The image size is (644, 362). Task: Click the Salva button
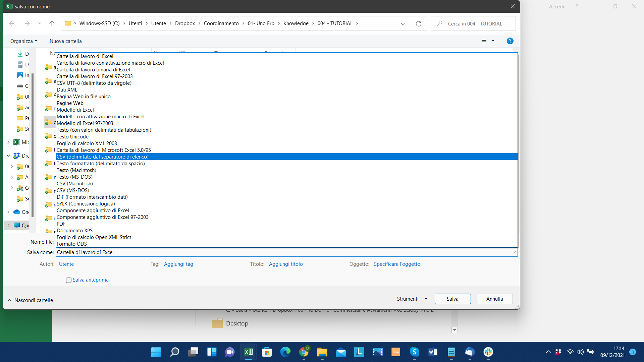(x=452, y=299)
